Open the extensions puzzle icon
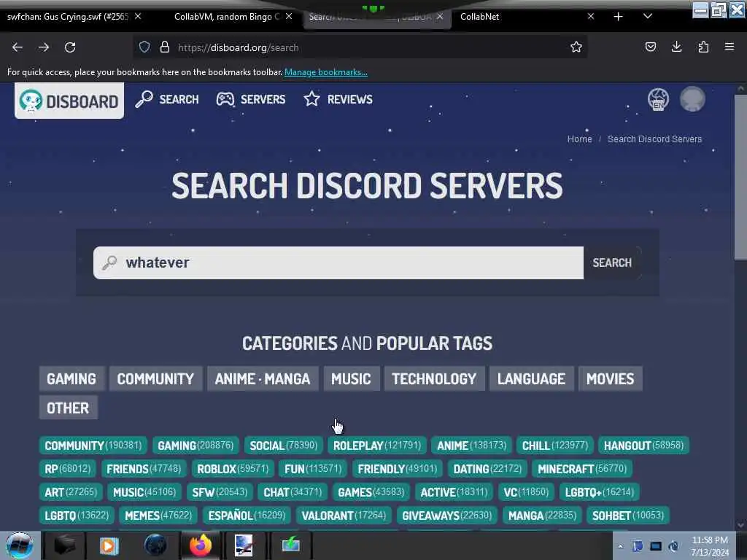747x560 pixels. point(703,47)
